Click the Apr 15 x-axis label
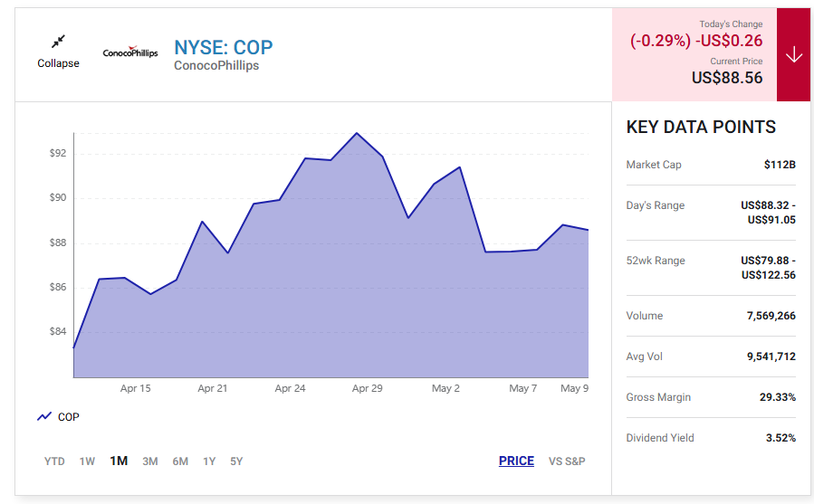 pos(136,388)
